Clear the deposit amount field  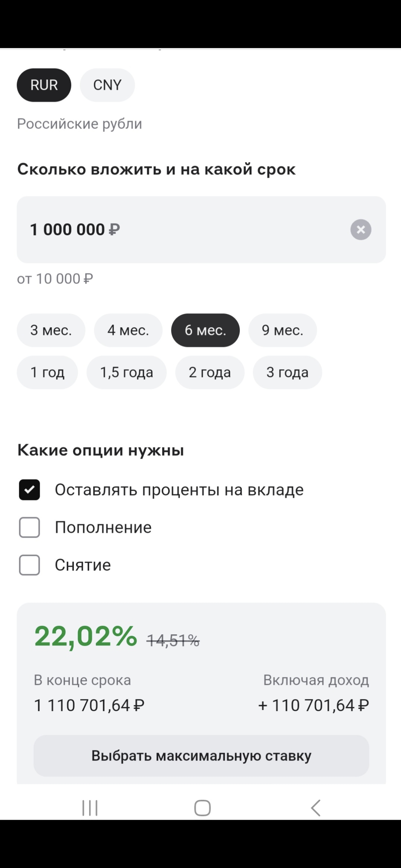tap(361, 230)
